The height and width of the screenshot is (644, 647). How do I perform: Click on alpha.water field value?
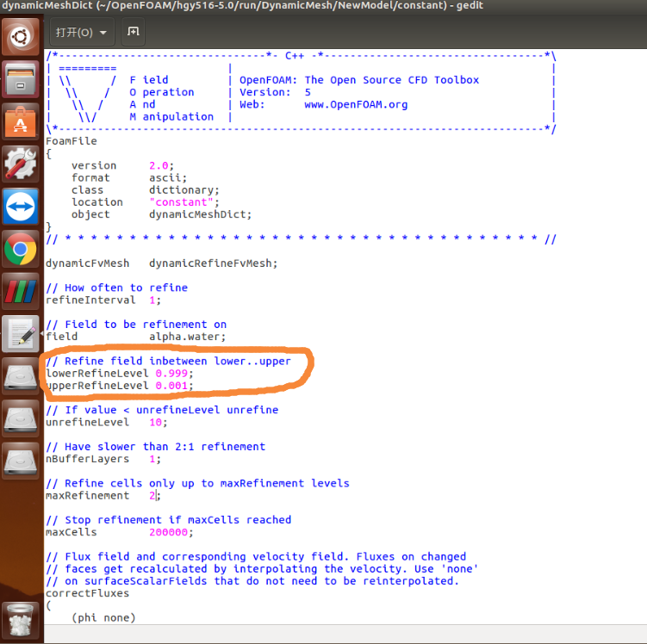[x=184, y=337]
